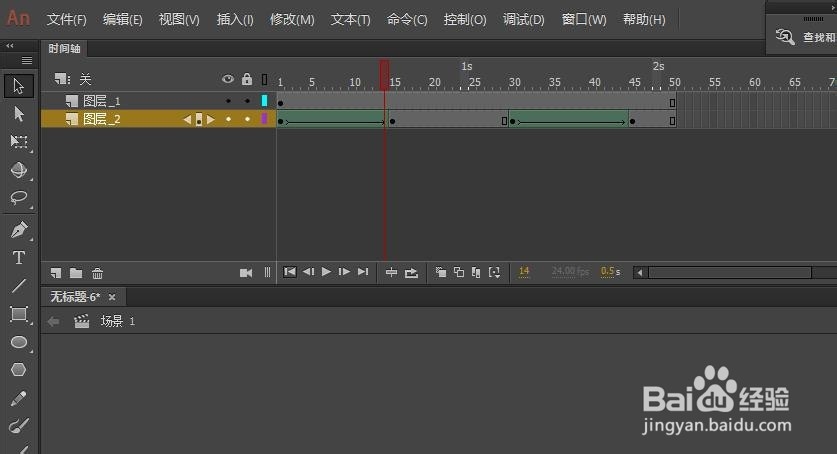Click the Find and Replace icon
Screen dimensions: 837x454
click(x=785, y=37)
